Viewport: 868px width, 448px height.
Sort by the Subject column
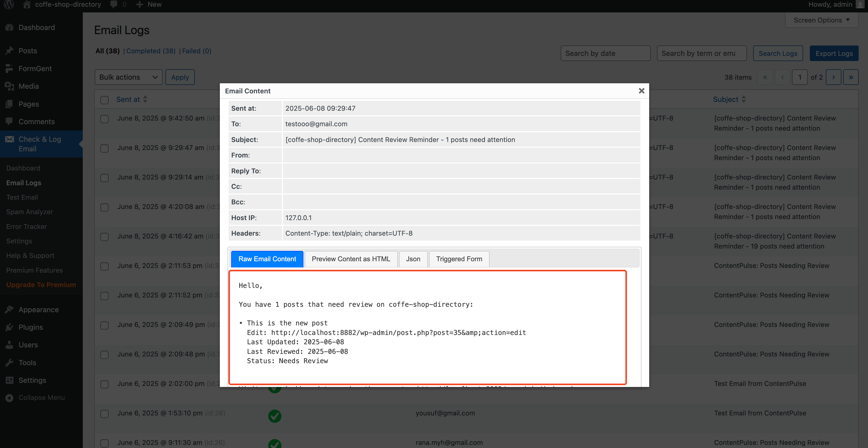point(729,99)
